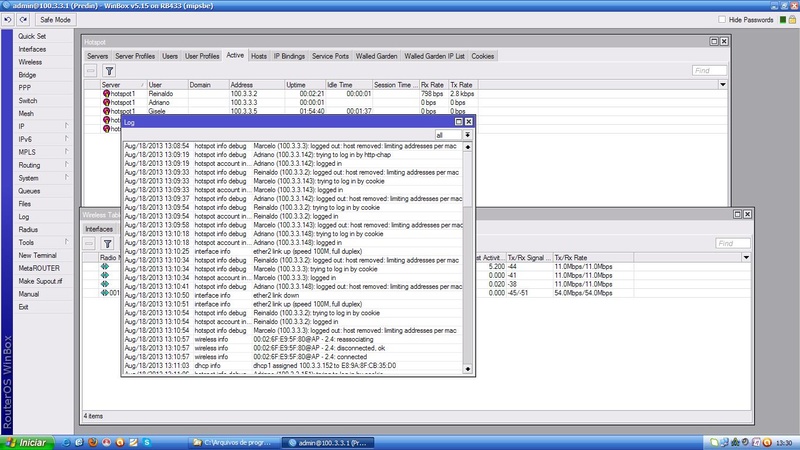This screenshot has width=800, height=450.
Task: Open the Log topic filter dropdown
Action: 467,135
